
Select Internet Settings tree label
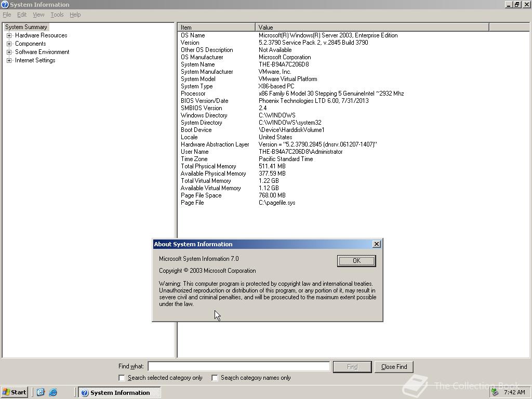(x=35, y=60)
